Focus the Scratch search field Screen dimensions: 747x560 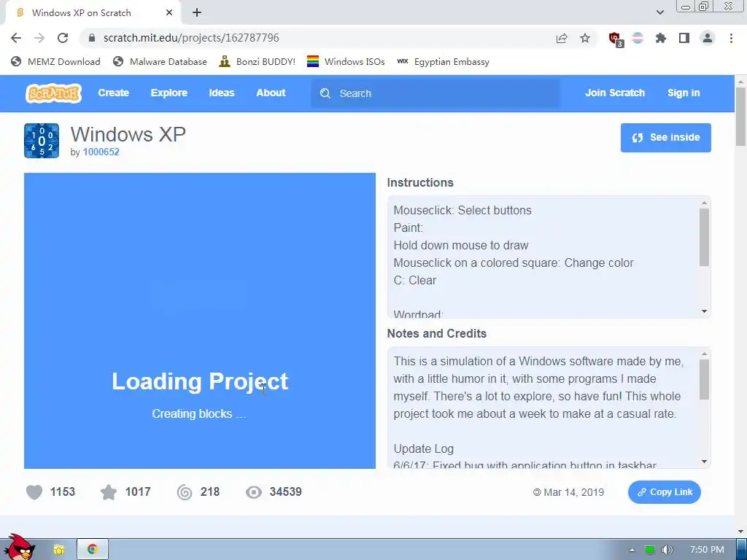click(x=436, y=93)
